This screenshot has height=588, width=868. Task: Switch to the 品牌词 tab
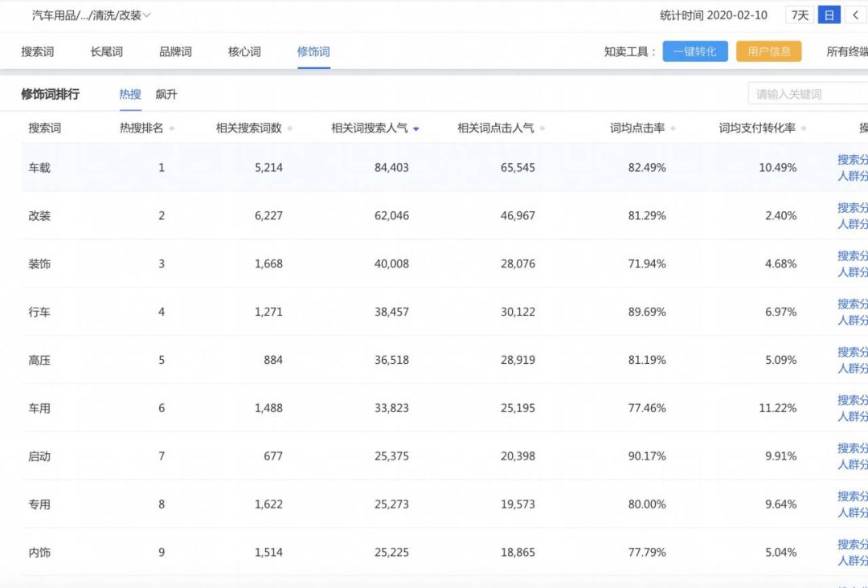pyautogui.click(x=175, y=52)
